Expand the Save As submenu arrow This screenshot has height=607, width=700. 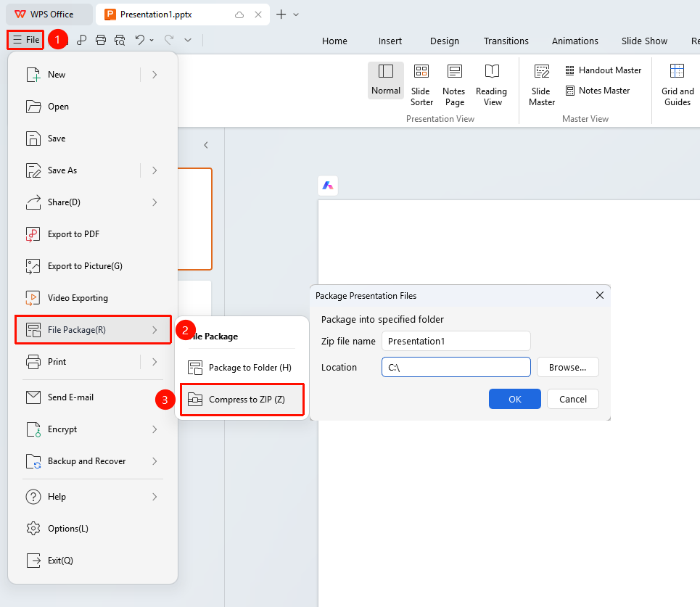pyautogui.click(x=155, y=170)
